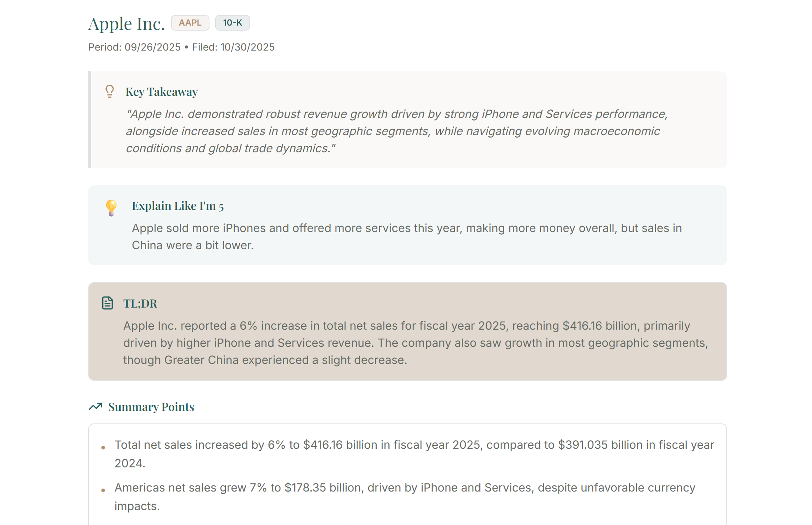
Task: Click the Period 09/26/2025 date text
Action: (134, 47)
